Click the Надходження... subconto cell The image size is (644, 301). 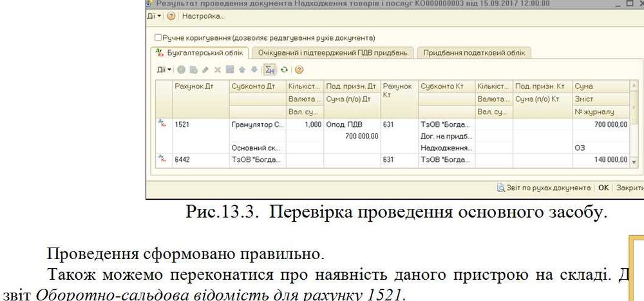446,148
